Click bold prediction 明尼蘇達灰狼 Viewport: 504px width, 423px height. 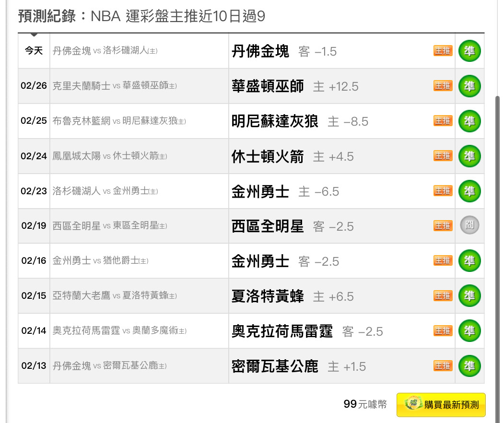275,121
